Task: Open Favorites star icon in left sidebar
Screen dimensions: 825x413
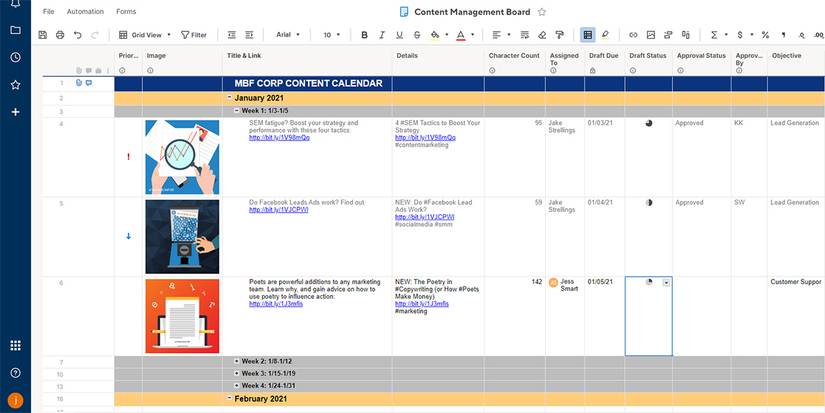Action: 15,85
